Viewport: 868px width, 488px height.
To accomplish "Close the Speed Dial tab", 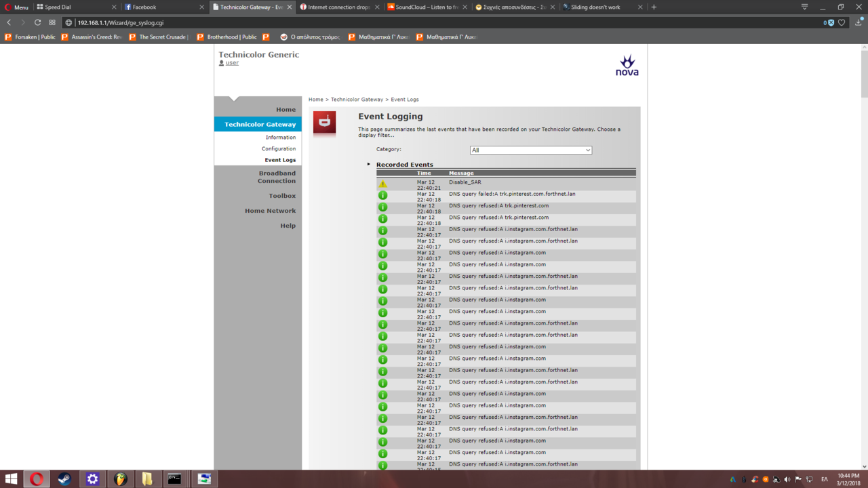I will point(113,7).
